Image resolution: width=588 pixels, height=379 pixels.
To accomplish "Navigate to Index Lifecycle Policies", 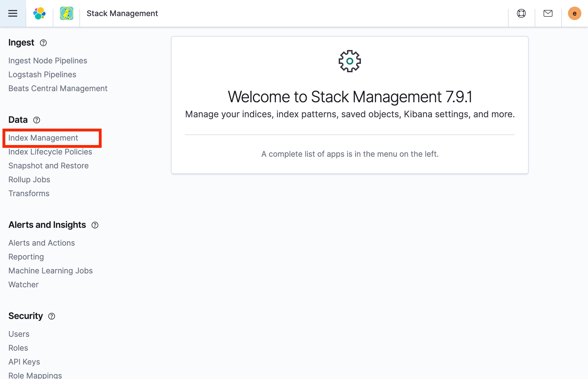I will (x=50, y=152).
